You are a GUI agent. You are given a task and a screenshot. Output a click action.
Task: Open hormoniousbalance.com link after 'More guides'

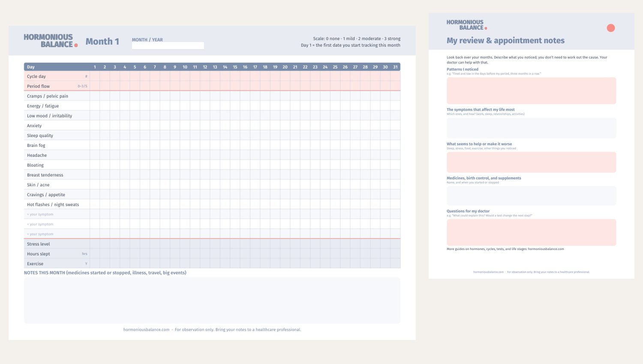[546, 249]
